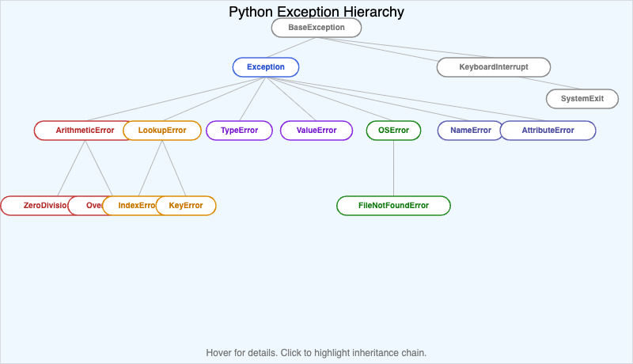
Task: Highlight the green OSError node
Action: (393, 131)
